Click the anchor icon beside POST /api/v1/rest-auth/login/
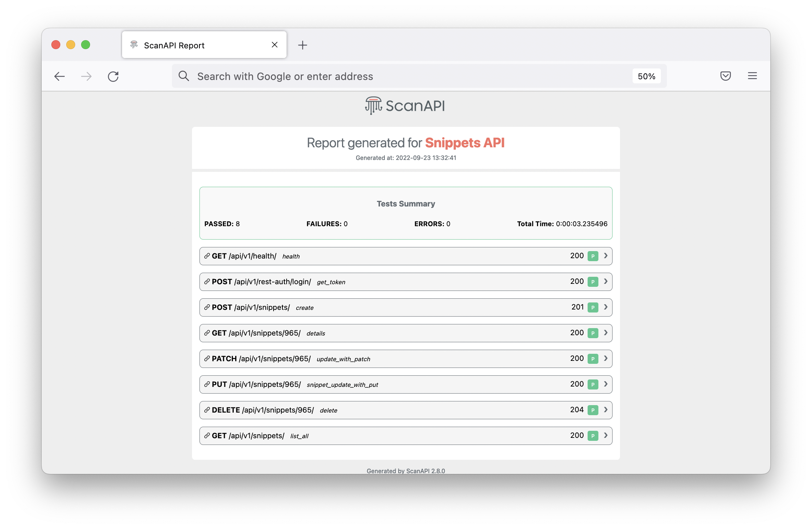This screenshot has height=529, width=812. [207, 282]
